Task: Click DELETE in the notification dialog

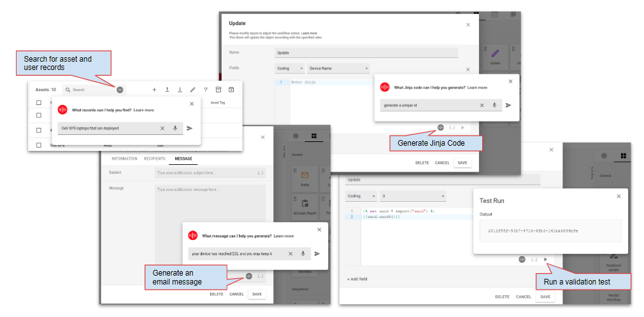Action: pyautogui.click(x=217, y=294)
